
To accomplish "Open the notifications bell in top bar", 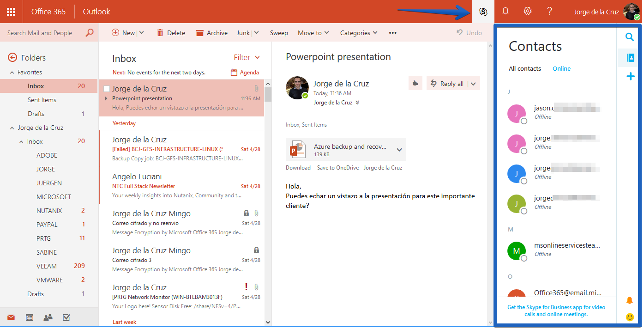I will 506,11.
